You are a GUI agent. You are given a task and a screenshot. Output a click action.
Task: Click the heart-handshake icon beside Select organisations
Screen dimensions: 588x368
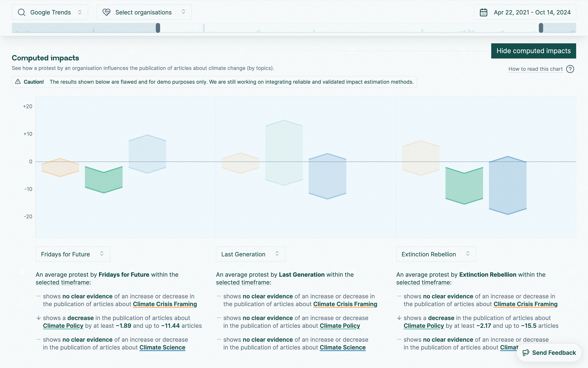click(106, 12)
